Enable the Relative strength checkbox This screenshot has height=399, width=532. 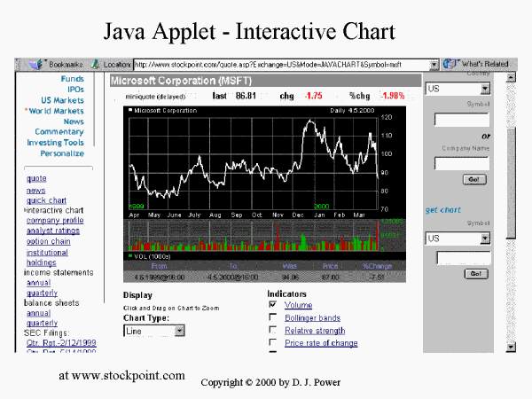273,330
